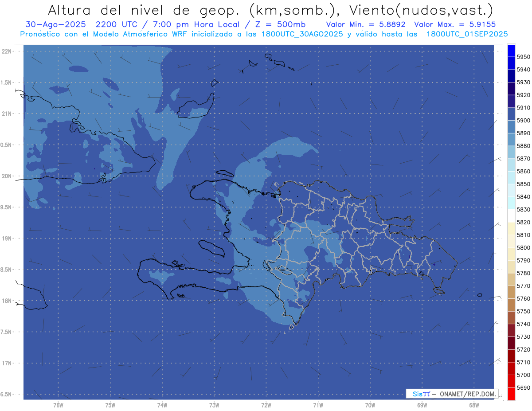Click the '21N' latitude axis label
The width and height of the screenshot is (532, 411).
7,114
